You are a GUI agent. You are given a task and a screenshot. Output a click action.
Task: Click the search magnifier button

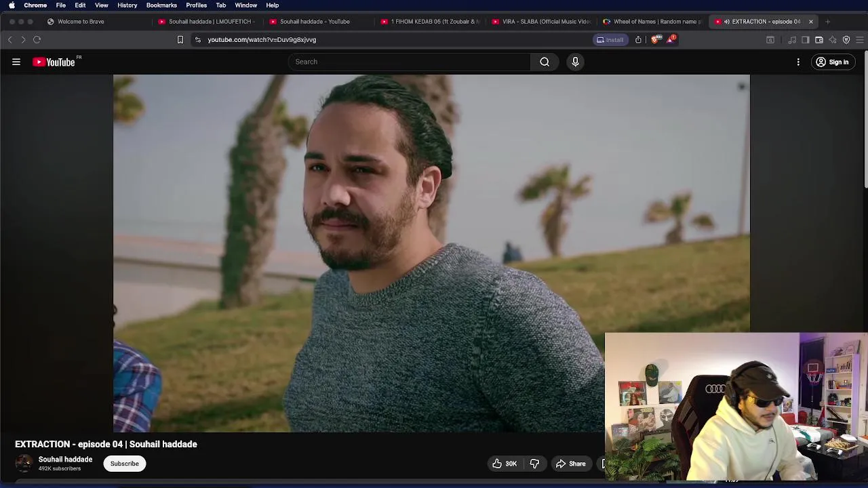coord(545,62)
